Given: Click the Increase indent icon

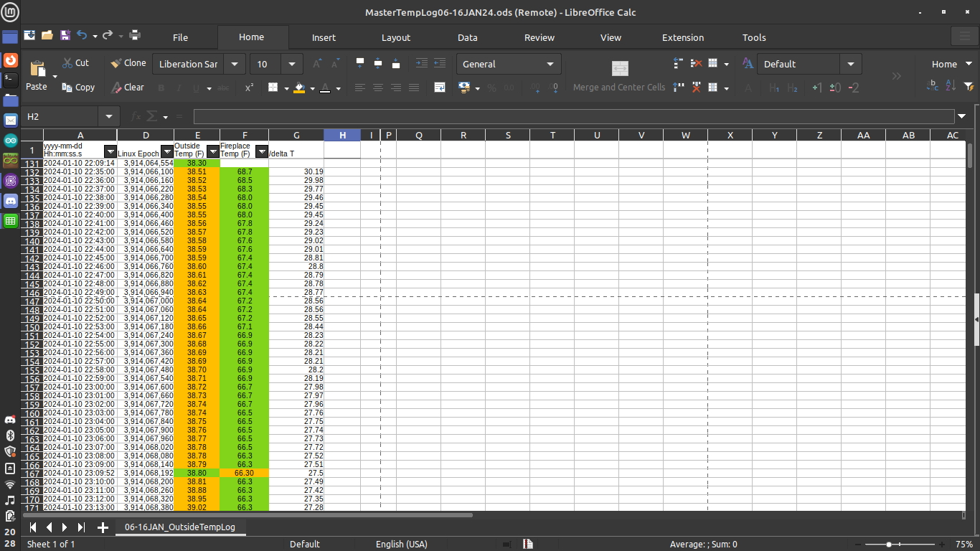Looking at the screenshot, I should pos(422,64).
